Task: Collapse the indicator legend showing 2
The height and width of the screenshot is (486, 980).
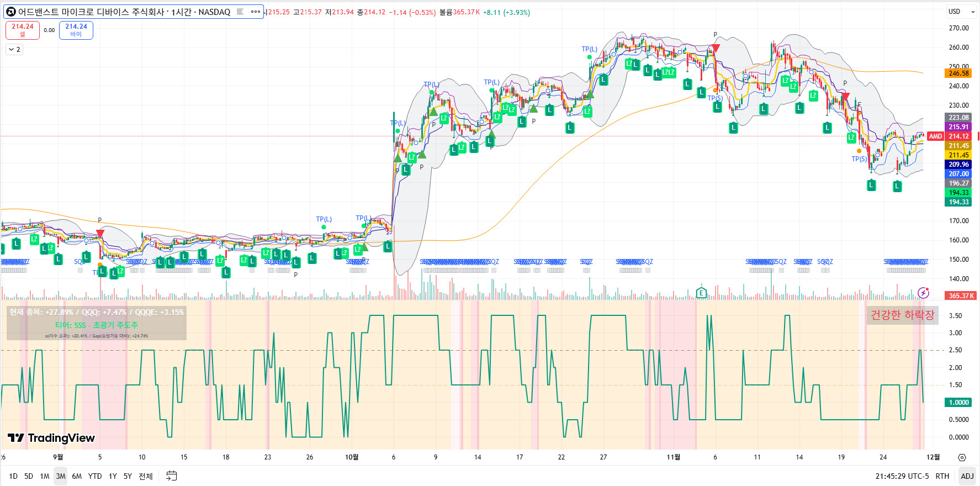Action: [14, 49]
